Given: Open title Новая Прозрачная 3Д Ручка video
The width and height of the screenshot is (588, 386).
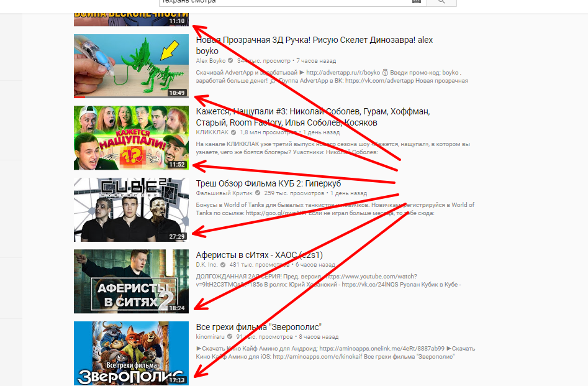Looking at the screenshot, I should coord(314,45).
